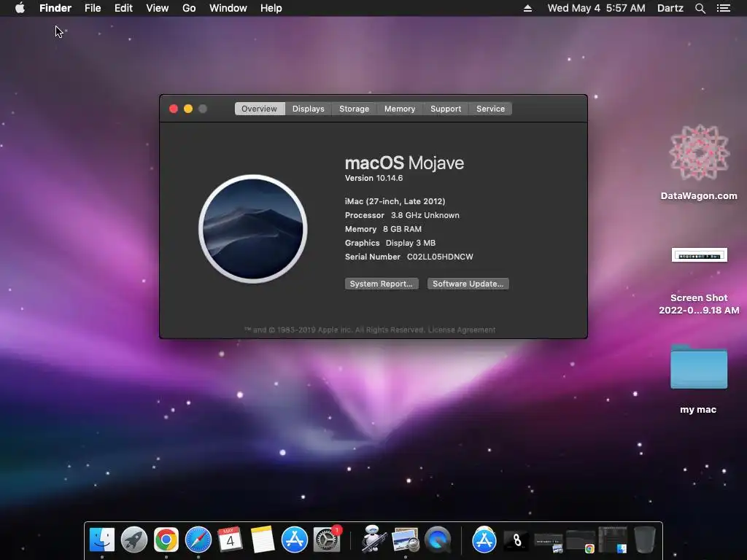Open the Trash in the Dock

pyautogui.click(x=645, y=540)
